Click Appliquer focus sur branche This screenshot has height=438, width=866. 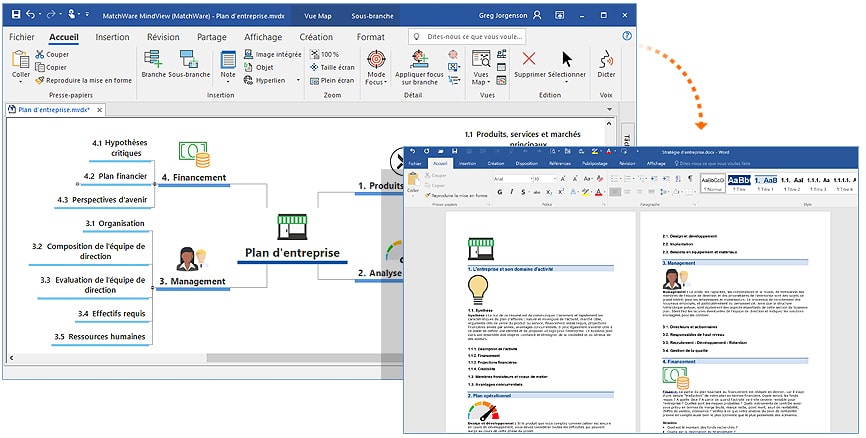click(x=419, y=67)
